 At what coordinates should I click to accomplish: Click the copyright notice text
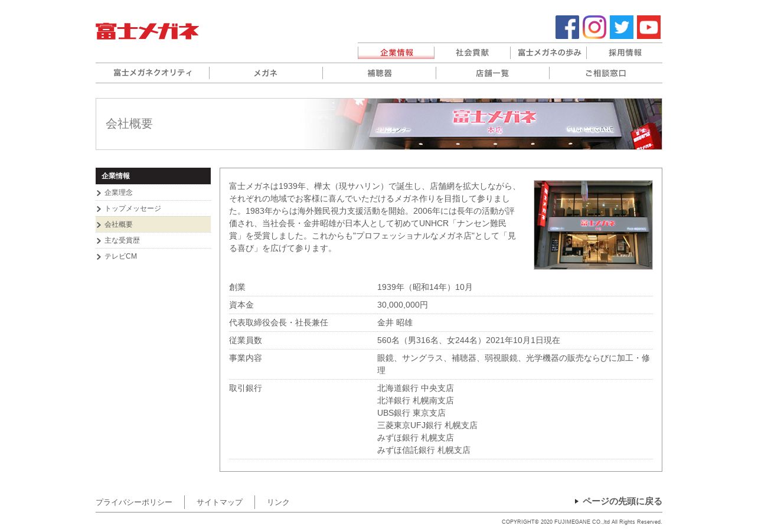[x=582, y=522]
